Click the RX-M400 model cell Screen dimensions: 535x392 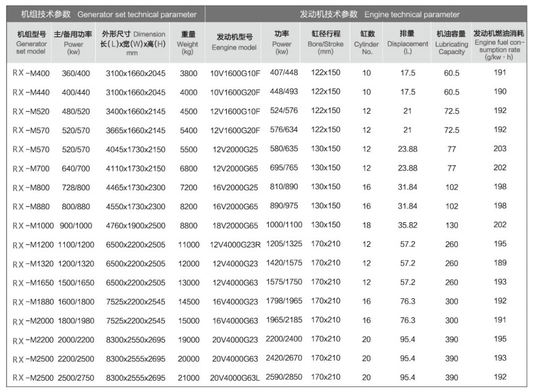click(x=32, y=73)
